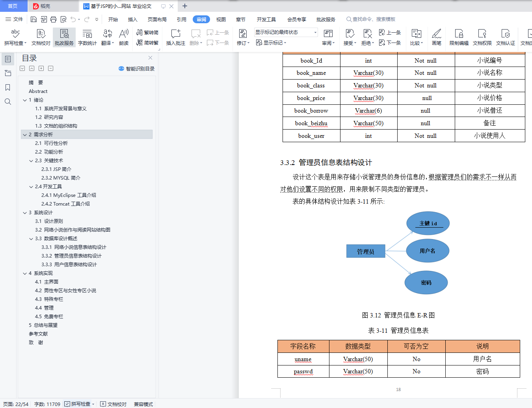Viewport: 532px width, 408px height.
Task: Switch to the 插入 ribbon tab
Action: pyautogui.click(x=133, y=19)
